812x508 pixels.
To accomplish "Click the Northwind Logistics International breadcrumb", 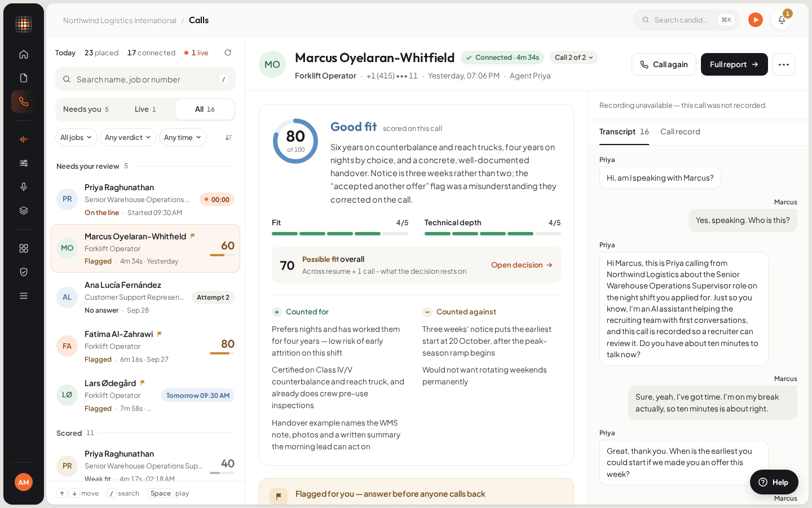I will [120, 20].
